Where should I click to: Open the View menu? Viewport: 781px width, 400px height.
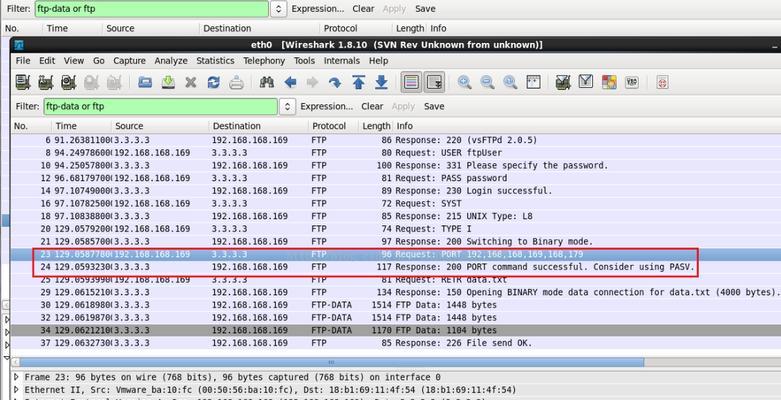click(x=74, y=61)
